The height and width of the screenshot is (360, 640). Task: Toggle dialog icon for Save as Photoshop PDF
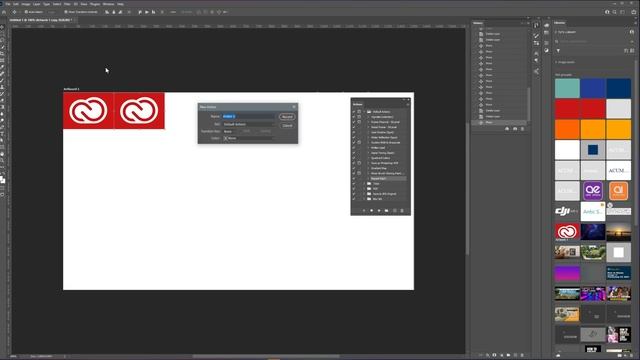coord(359,163)
